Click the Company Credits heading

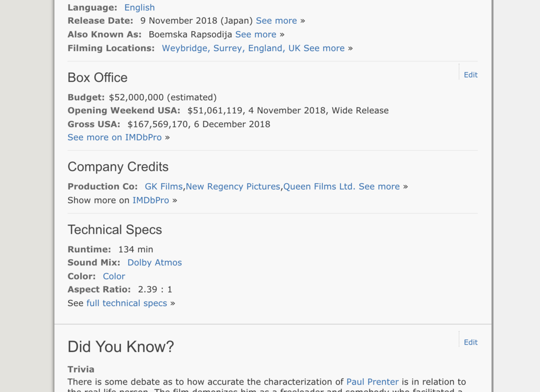[118, 167]
